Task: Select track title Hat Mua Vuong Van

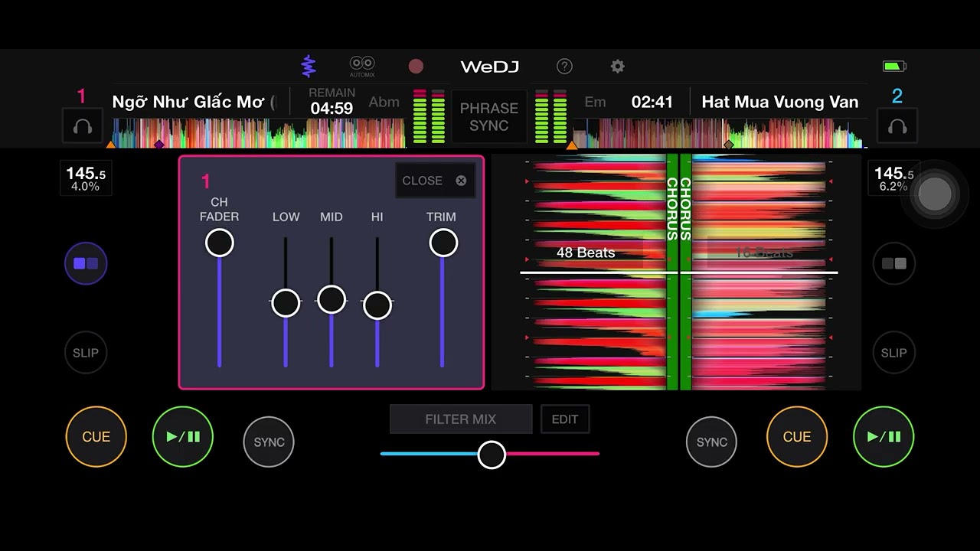Action: [780, 102]
